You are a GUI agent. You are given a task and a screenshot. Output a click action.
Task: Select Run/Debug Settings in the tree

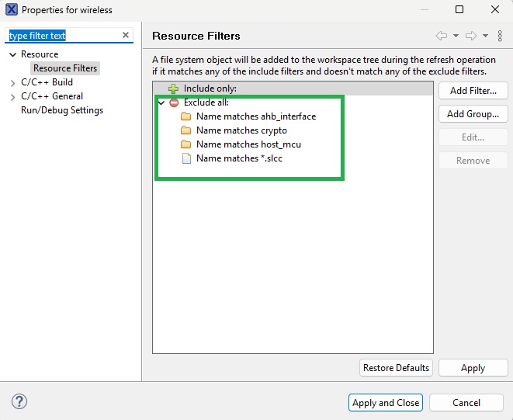coord(62,110)
